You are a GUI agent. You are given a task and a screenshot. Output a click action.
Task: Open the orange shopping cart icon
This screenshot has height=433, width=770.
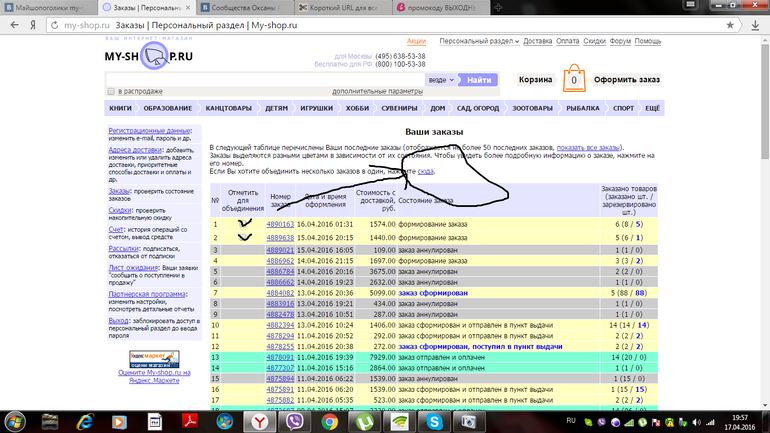pos(574,79)
